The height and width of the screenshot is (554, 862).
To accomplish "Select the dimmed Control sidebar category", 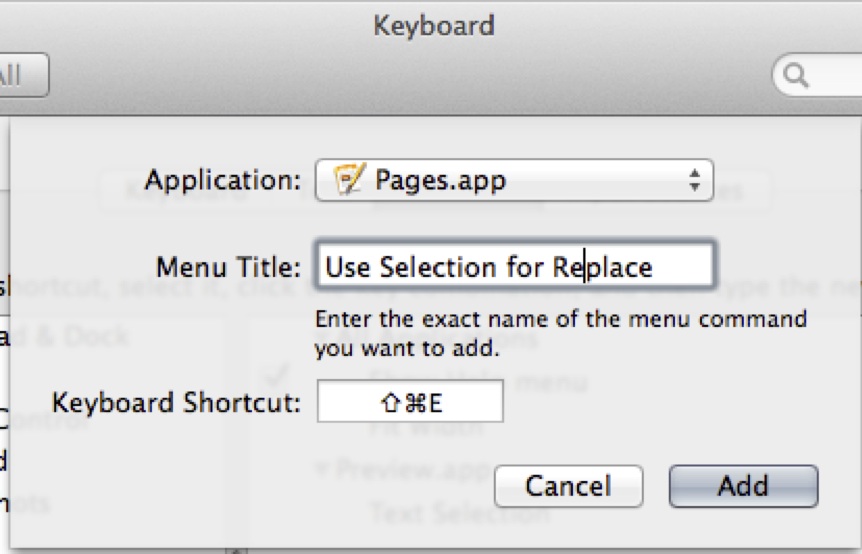I will click(x=50, y=419).
